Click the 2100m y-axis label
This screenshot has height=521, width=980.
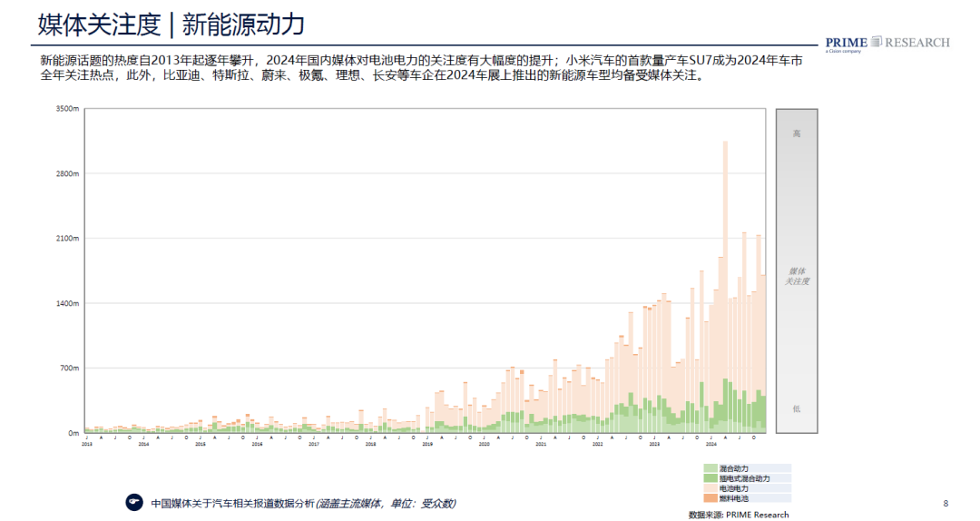(x=68, y=239)
